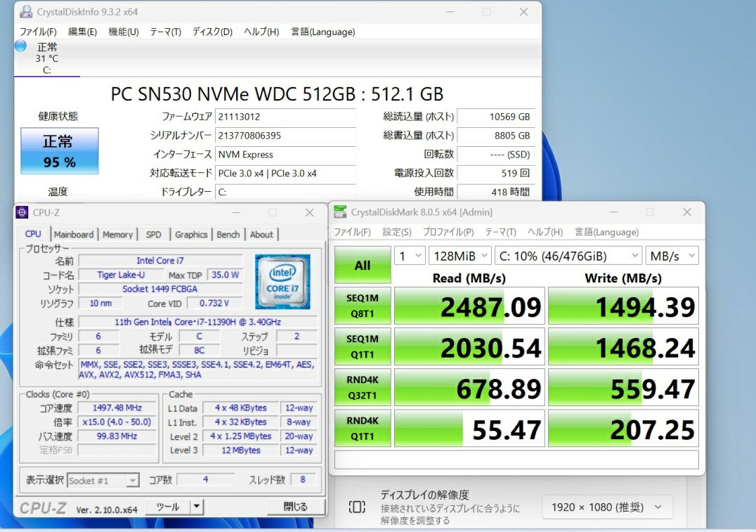Click the CrystalDiskMark title bar app icon
The image size is (756, 532).
point(340,212)
